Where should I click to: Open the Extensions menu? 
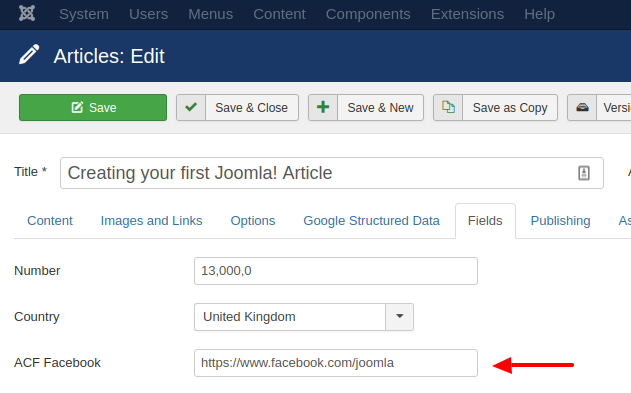pos(467,14)
